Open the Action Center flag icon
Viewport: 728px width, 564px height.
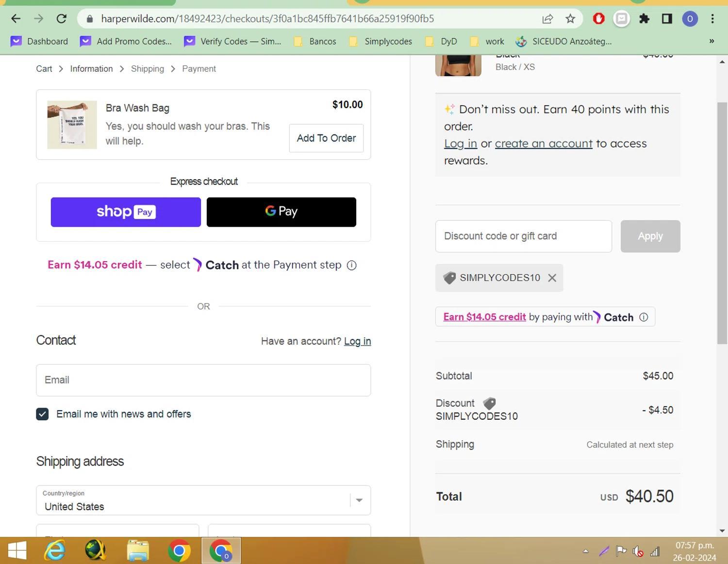pyautogui.click(x=621, y=551)
